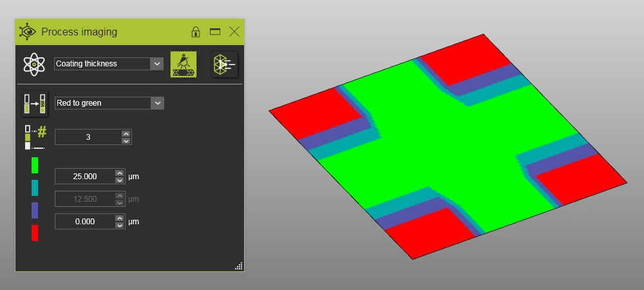Click the 0.000 µm minimum value field
644x290 pixels.
[x=84, y=222]
